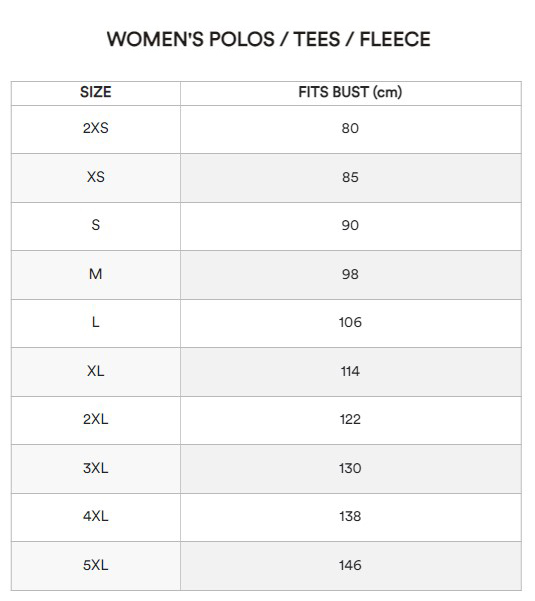
Task: Click the bust value 85
Action: pos(350,177)
